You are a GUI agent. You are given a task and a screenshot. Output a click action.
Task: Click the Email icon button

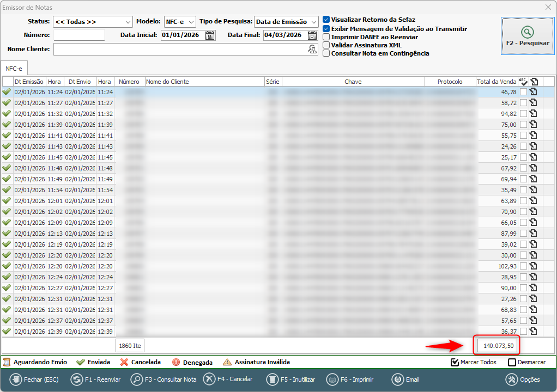(x=398, y=379)
